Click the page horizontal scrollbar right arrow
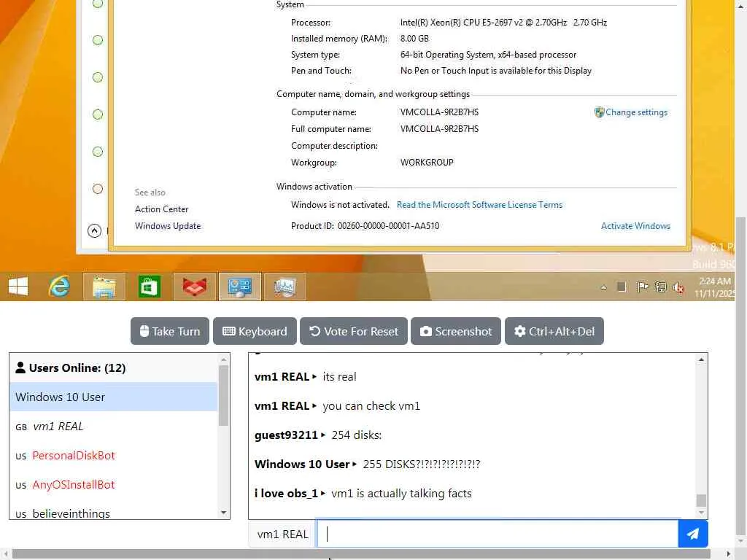 pyautogui.click(x=729, y=554)
